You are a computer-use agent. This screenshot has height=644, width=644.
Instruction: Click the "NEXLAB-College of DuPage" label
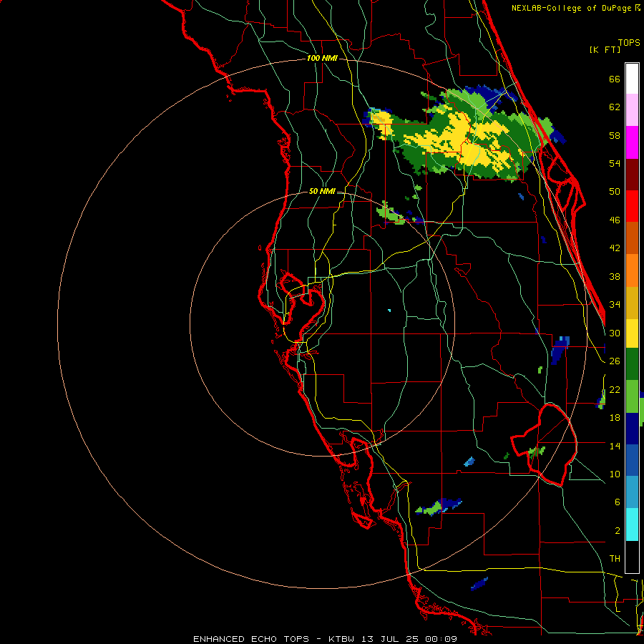(572, 8)
